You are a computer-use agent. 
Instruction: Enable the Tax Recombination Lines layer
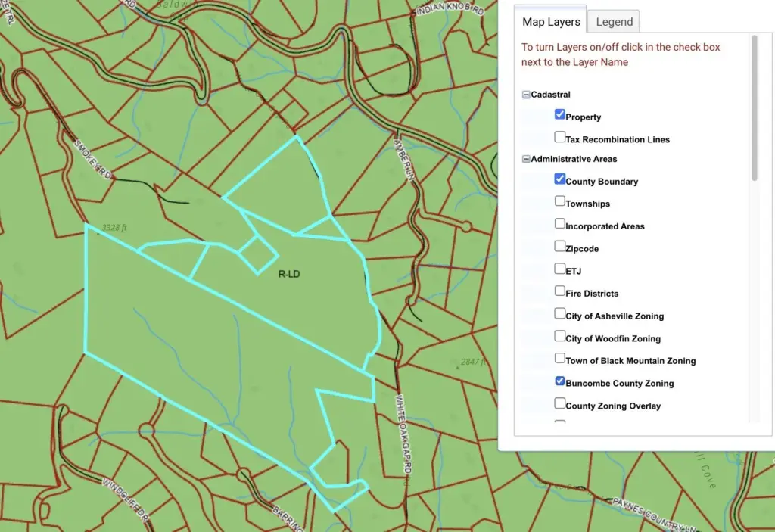click(560, 138)
